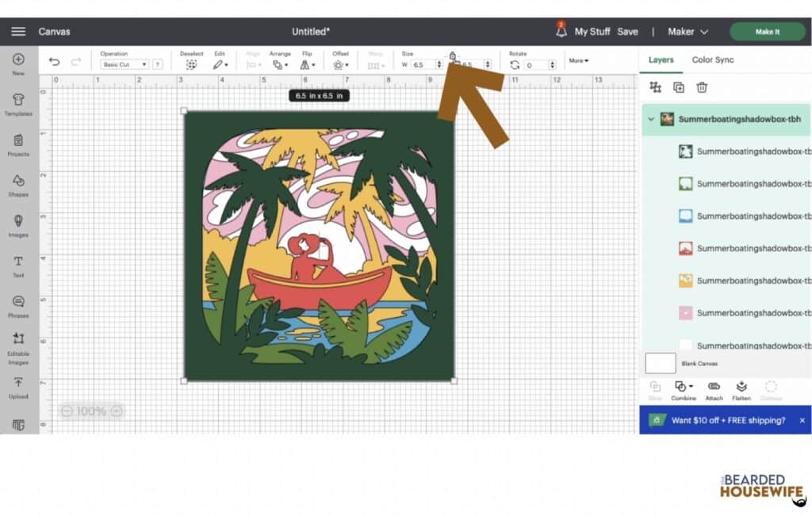Image resolution: width=812 pixels, height=516 pixels.
Task: Open notifications bell icon
Action: point(561,30)
